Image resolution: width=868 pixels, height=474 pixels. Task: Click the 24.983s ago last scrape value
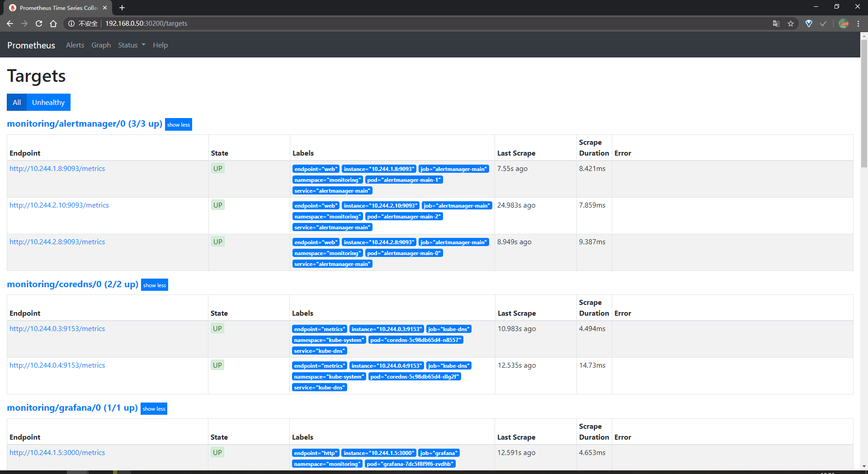pos(516,205)
